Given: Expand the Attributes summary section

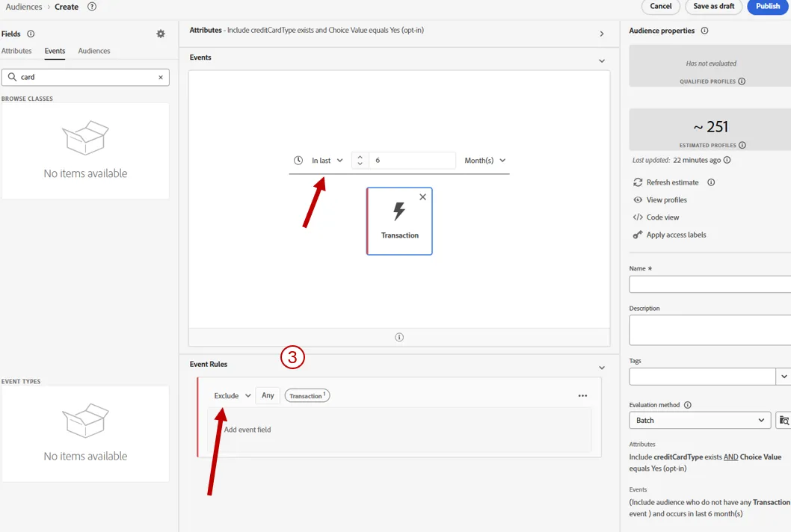Looking at the screenshot, I should pyautogui.click(x=602, y=34).
